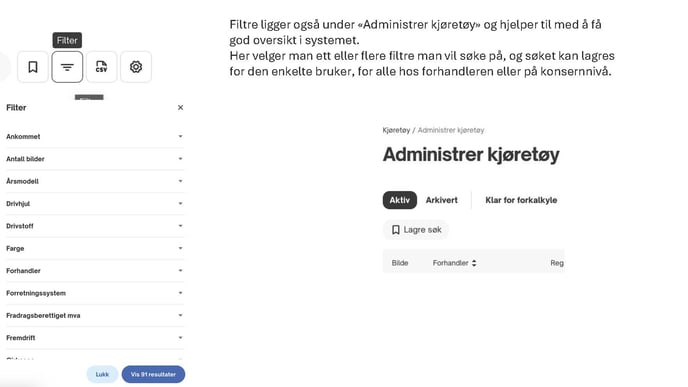Image resolution: width=688 pixels, height=387 pixels.
Task: Close the Filter panel with X
Action: (x=180, y=108)
